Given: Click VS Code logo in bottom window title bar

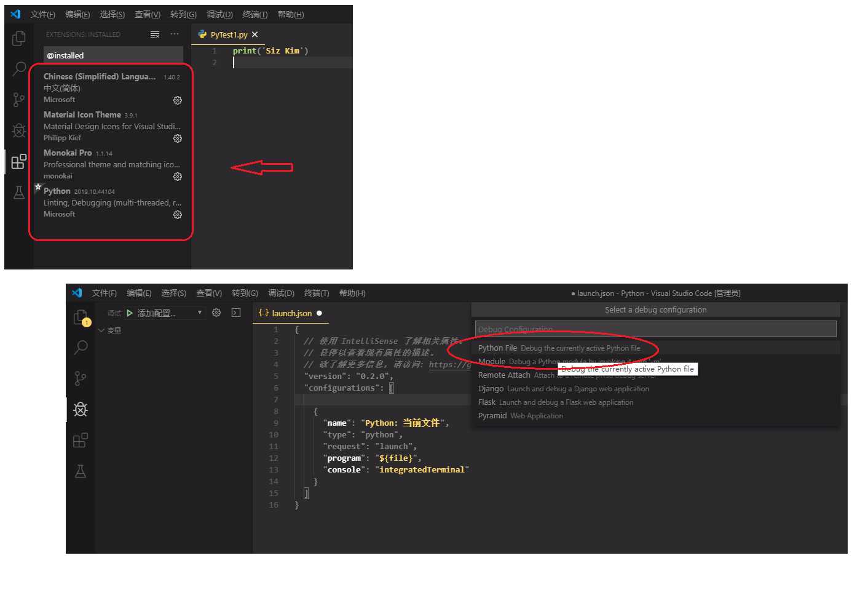Looking at the screenshot, I should pyautogui.click(x=77, y=293).
